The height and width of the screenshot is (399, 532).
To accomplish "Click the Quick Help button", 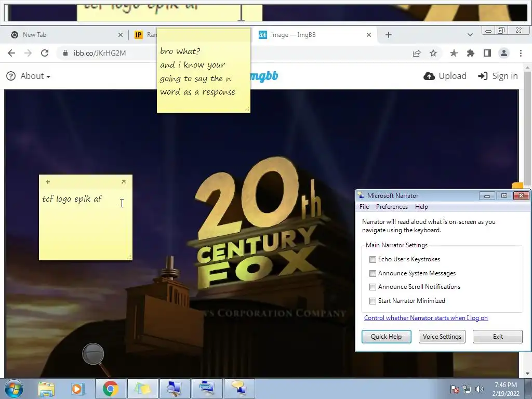I will (386, 337).
